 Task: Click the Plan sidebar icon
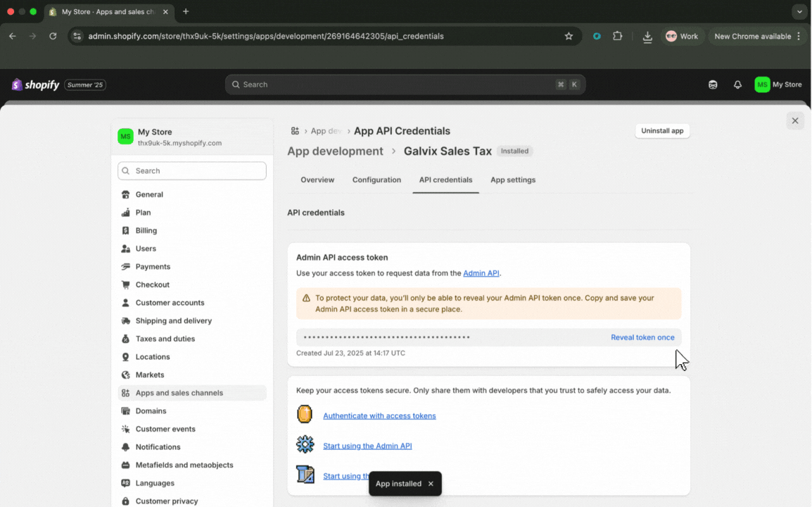point(125,213)
